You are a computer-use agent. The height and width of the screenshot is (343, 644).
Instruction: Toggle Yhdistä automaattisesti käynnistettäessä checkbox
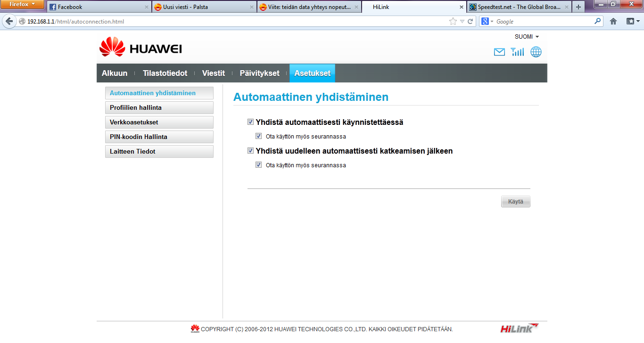[250, 122]
